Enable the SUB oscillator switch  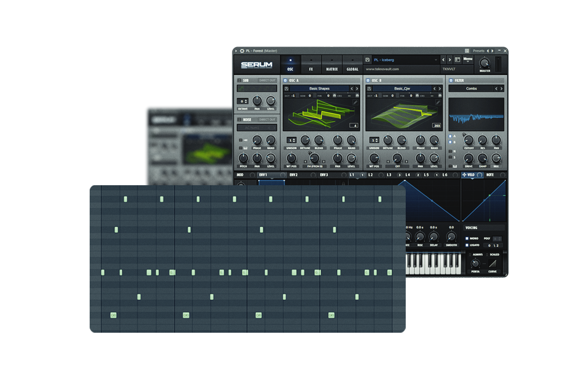[239, 80]
